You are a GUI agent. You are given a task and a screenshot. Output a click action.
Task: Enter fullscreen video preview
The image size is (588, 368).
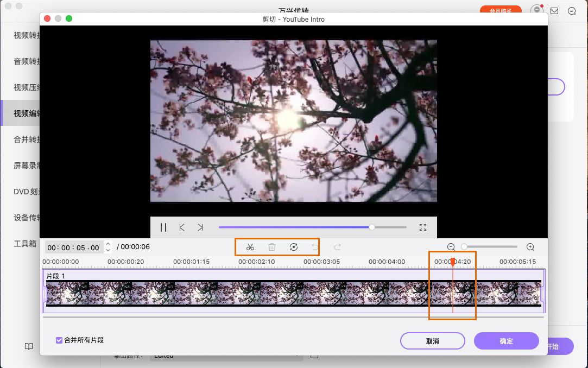[423, 227]
